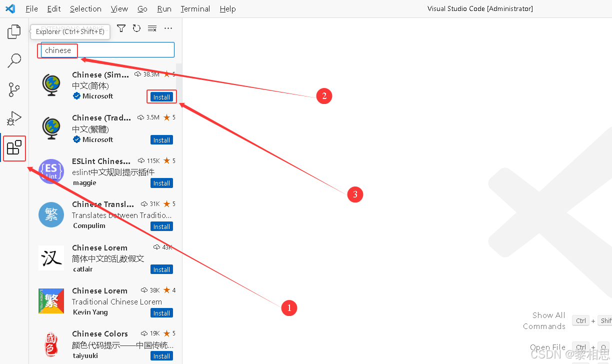Click the Compulim publisher name

tap(89, 225)
